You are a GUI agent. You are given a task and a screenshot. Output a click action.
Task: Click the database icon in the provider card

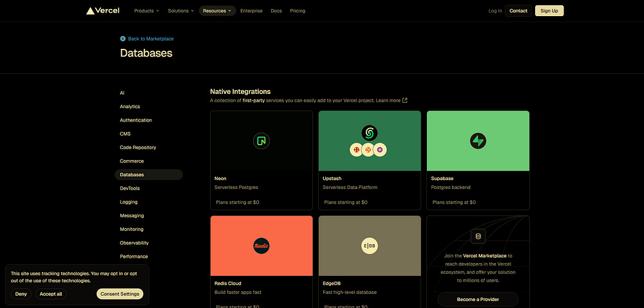[x=478, y=236]
